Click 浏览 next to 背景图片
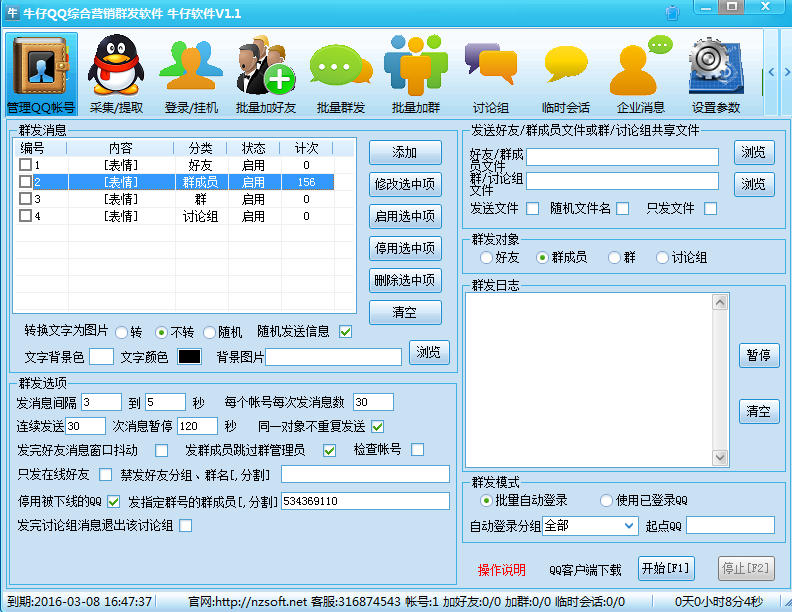792x612 pixels. (x=428, y=352)
